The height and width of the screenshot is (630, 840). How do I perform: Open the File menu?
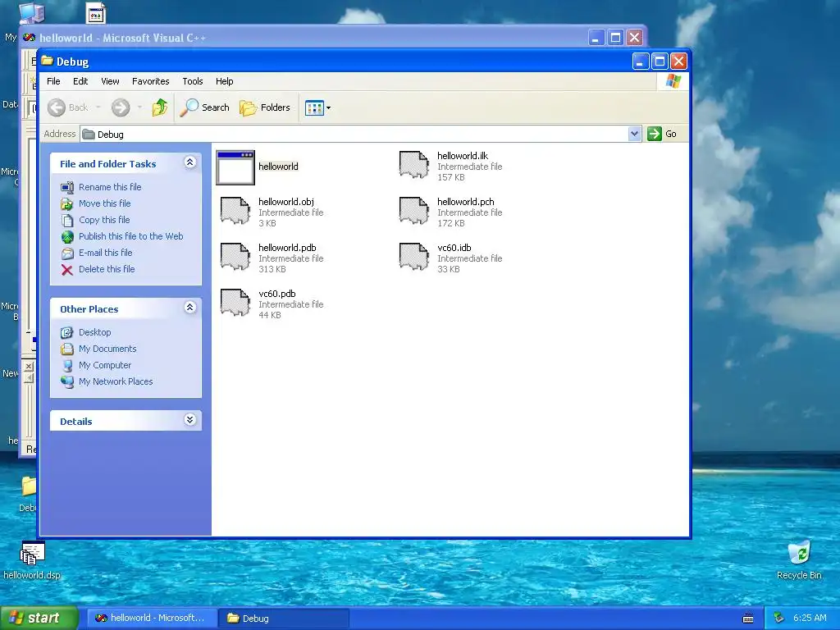[x=53, y=81]
